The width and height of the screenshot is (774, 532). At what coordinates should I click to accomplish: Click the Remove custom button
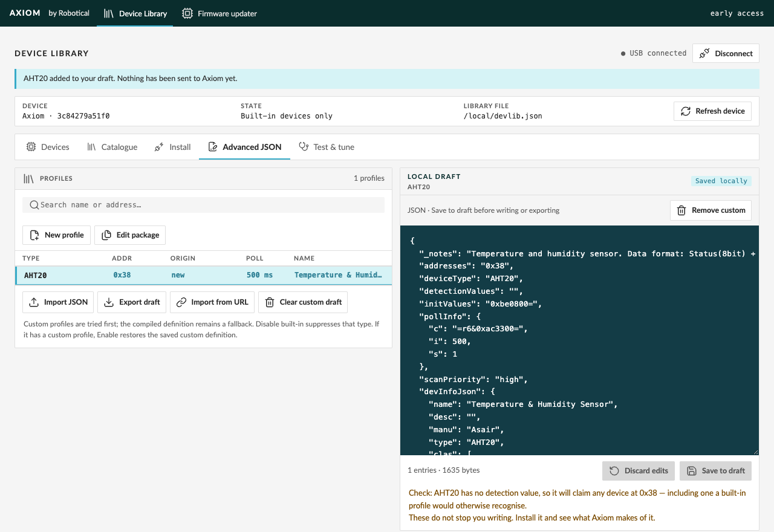(711, 210)
